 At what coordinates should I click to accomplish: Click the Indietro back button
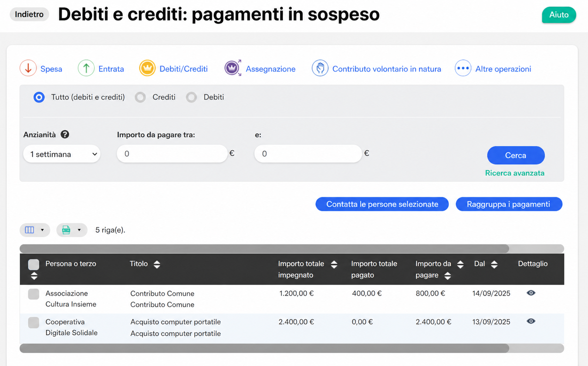point(29,14)
